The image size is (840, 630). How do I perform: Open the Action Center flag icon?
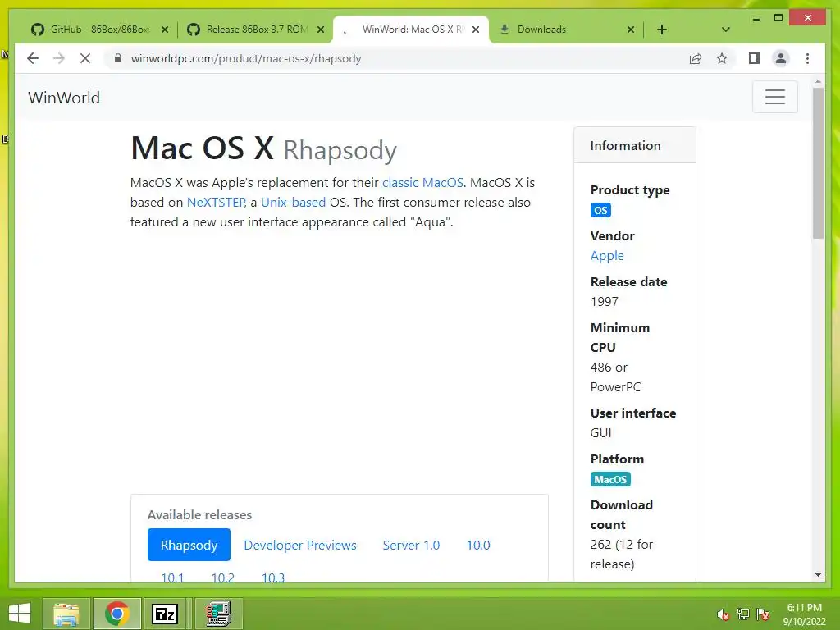[763, 614]
